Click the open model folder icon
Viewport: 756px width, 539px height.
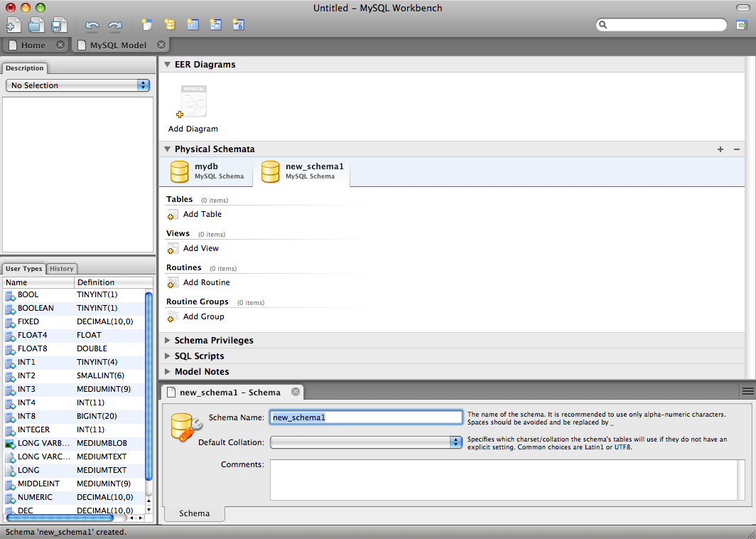(36, 25)
